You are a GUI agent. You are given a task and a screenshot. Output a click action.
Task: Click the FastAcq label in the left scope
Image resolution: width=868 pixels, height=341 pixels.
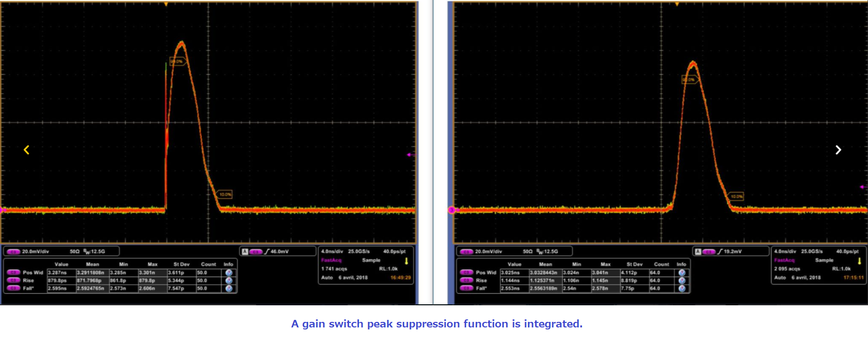tap(331, 261)
